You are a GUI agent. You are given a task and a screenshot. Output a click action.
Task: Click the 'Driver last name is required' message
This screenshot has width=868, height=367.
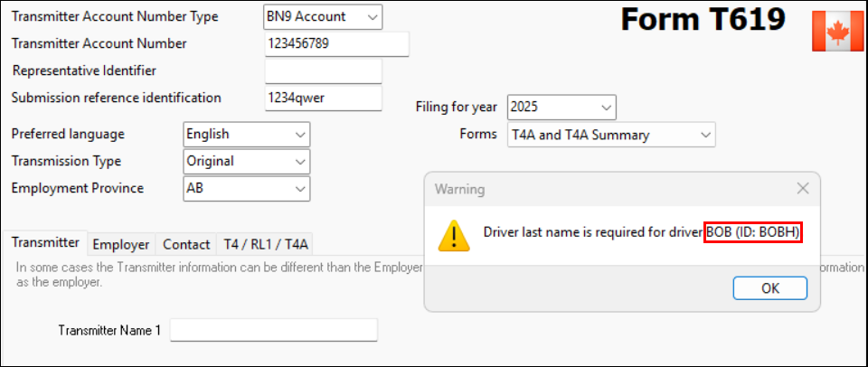(x=642, y=233)
